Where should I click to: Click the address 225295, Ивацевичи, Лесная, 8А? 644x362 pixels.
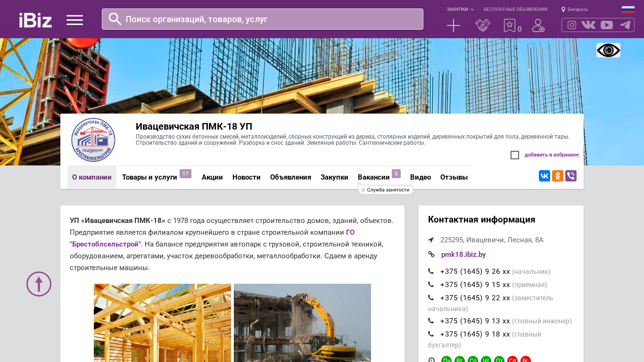pos(492,240)
